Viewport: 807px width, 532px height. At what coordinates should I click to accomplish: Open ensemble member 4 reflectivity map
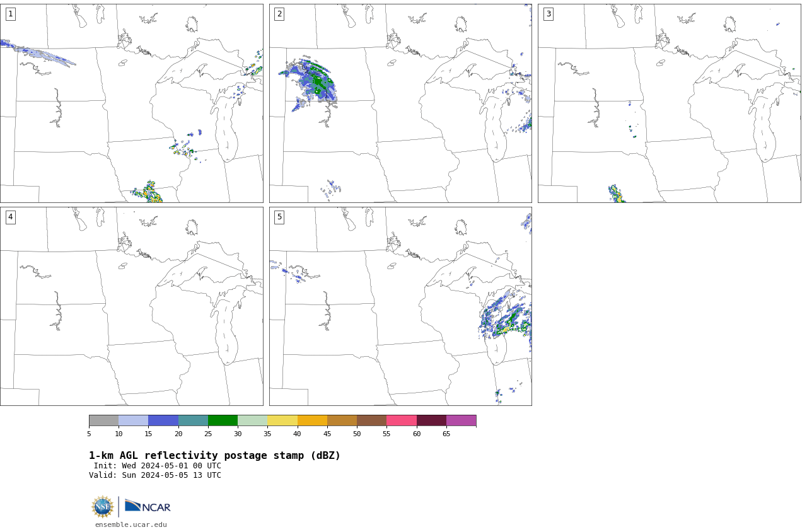pyautogui.click(x=131, y=306)
